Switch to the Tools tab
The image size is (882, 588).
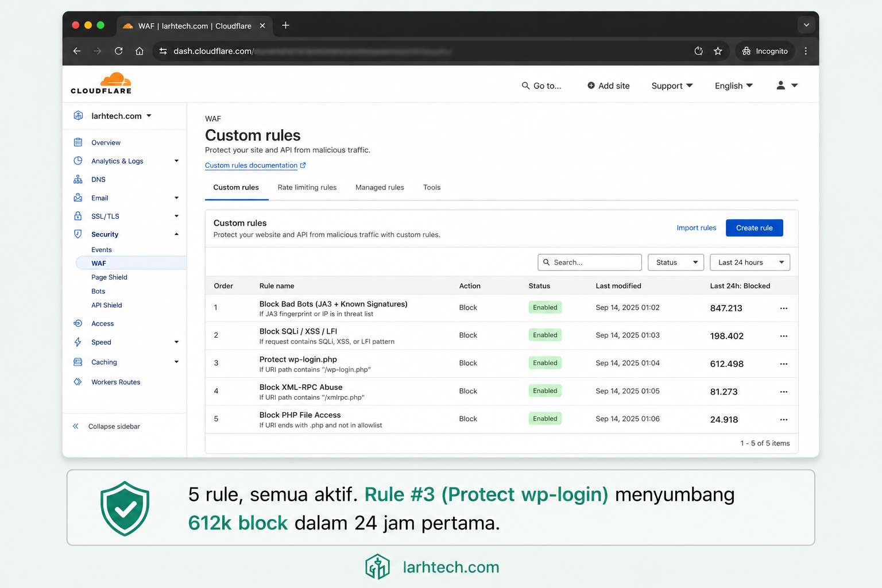point(432,187)
